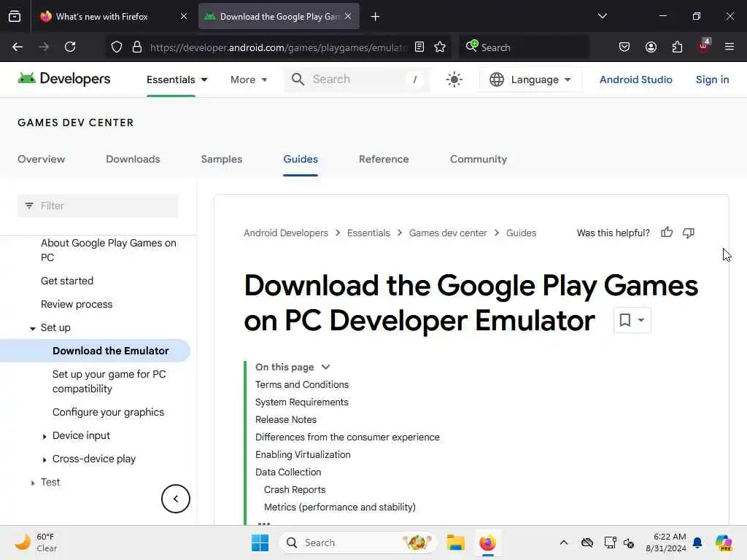Open File Explorer from the taskbar
This screenshot has width=747, height=560.
coord(455,542)
